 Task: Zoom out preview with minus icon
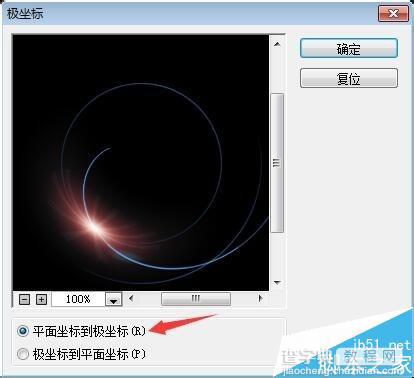click(24, 299)
